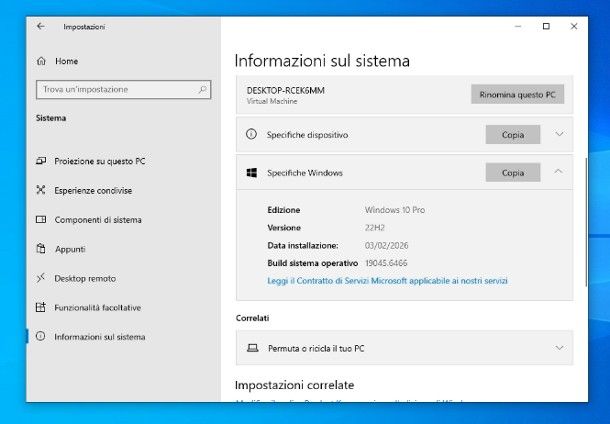This screenshot has height=424, width=610.
Task: Click the 22H2 version value
Action: tap(375, 228)
